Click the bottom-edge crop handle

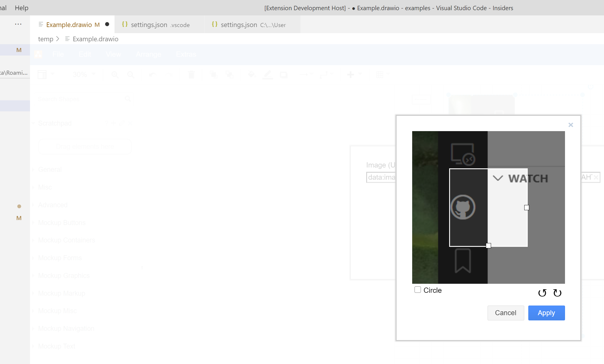click(x=488, y=246)
